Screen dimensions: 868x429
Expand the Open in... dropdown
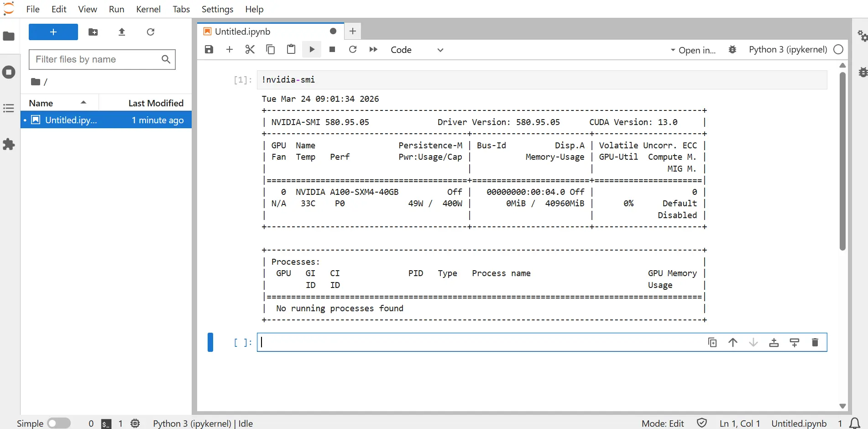[x=693, y=50]
